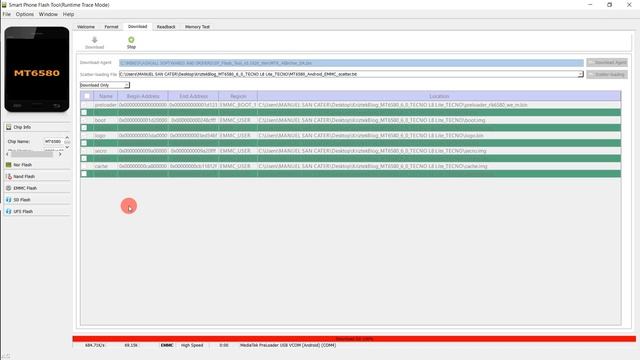
Task: Open the Help menu
Action: click(68, 14)
